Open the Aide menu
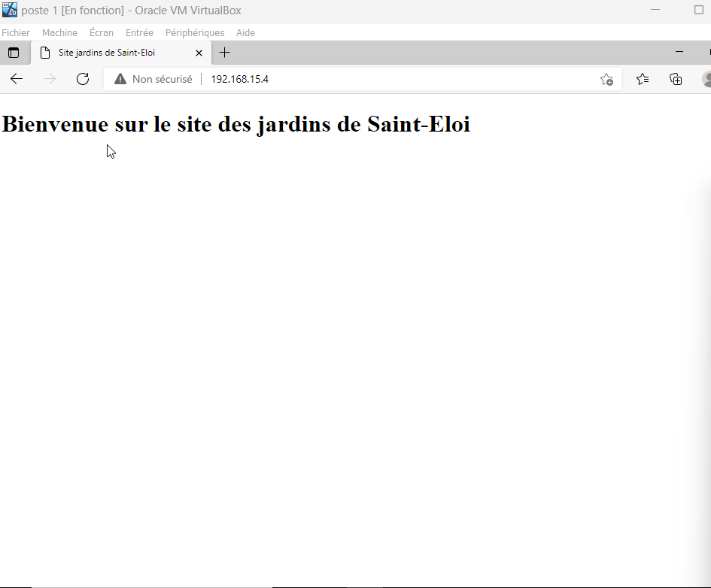 [245, 33]
